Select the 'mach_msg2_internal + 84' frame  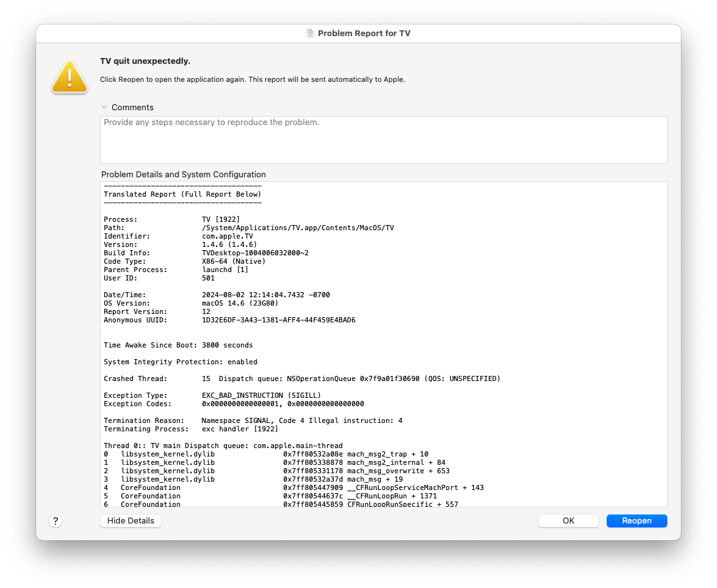coord(275,463)
